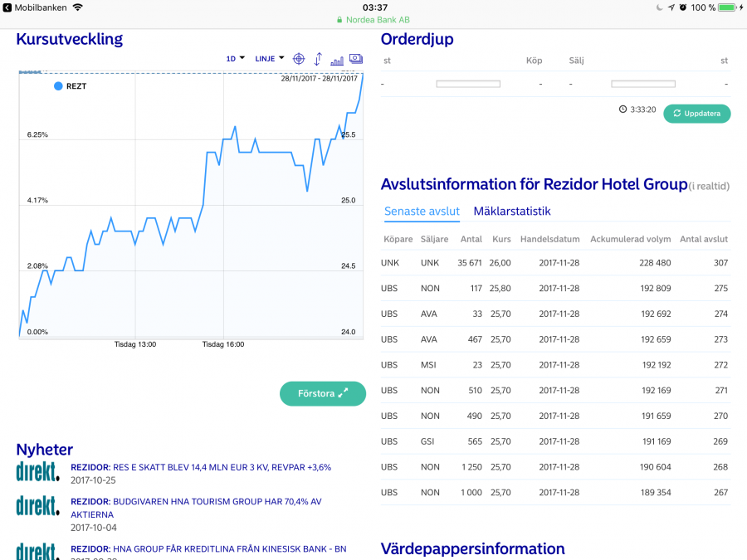Select the Senaste avslut tab
This screenshot has width=747, height=560.
click(x=422, y=212)
